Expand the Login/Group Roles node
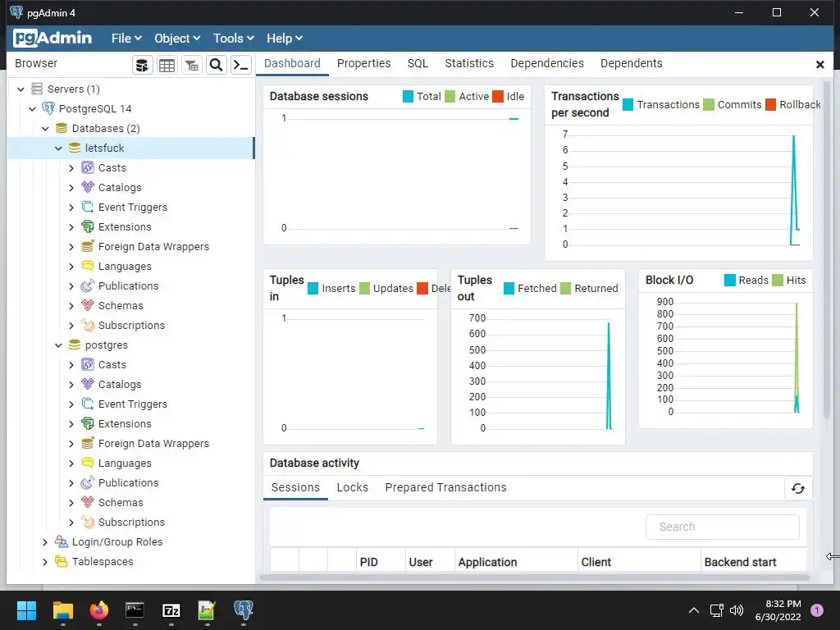Screen dimensions: 840x630 [46, 543]
